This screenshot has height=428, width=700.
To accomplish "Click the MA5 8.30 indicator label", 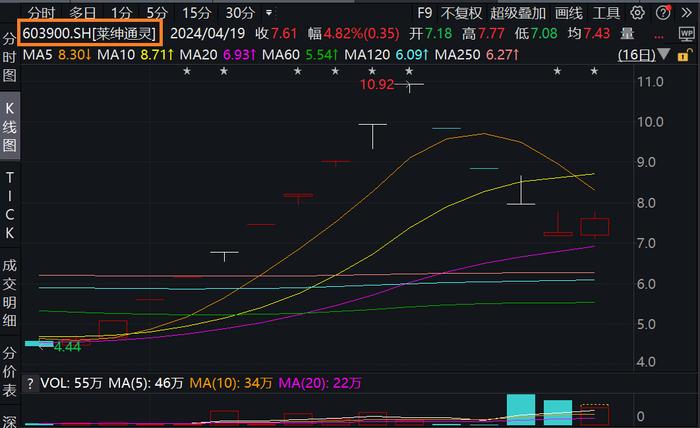I will [57, 54].
